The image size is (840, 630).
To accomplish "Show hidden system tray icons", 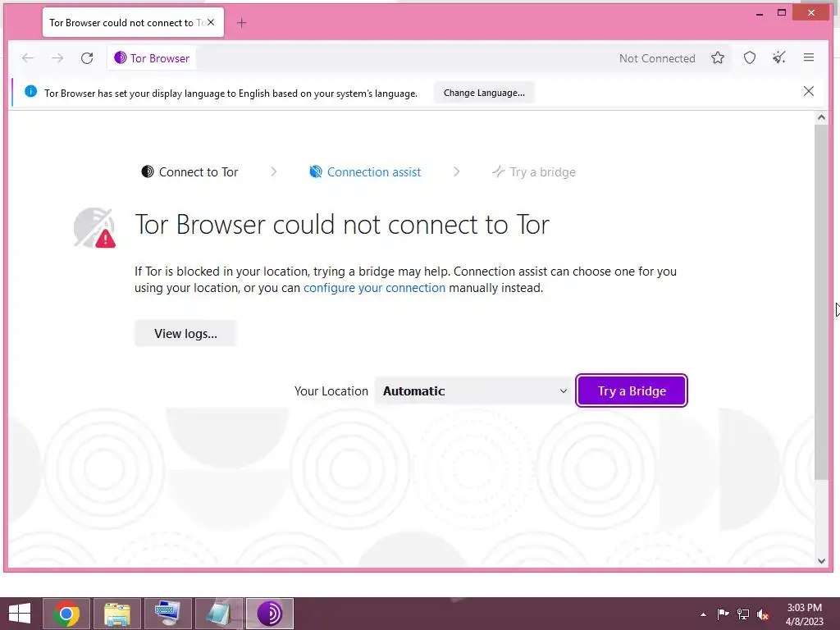I will click(x=703, y=614).
